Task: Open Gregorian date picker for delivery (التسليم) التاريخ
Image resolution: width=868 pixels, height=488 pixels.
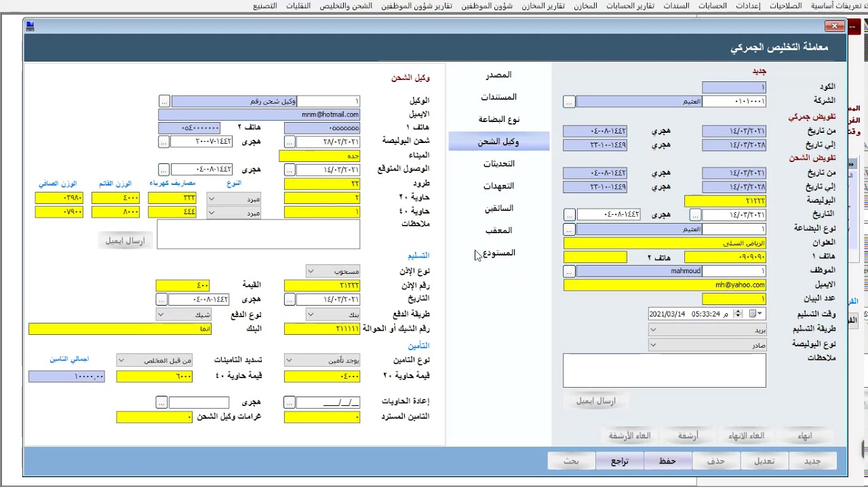Action: 290,300
